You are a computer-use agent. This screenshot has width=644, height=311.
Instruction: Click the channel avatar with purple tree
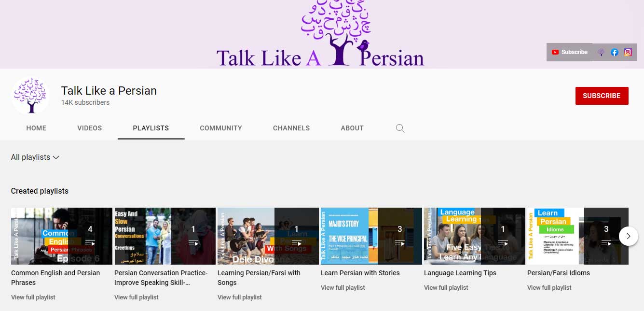point(30,95)
